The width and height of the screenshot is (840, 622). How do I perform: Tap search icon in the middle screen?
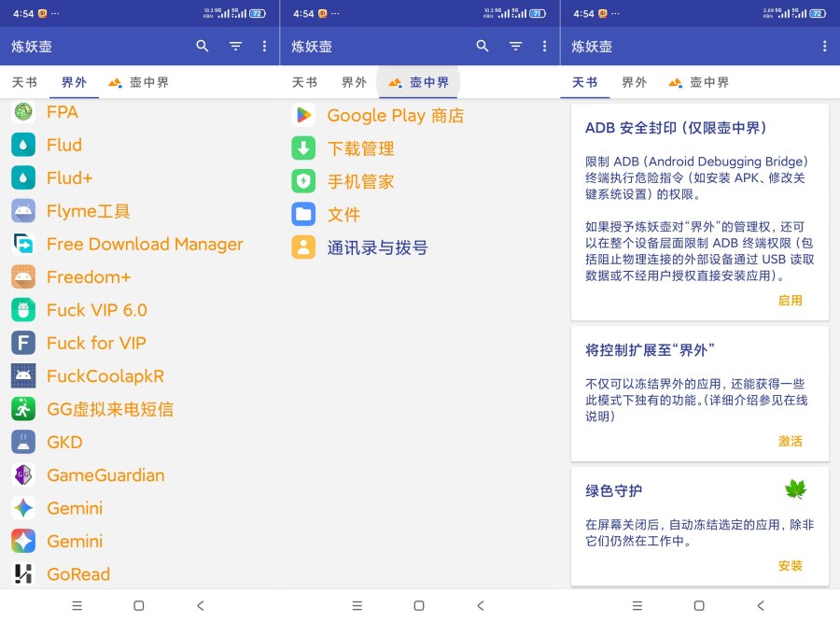tap(483, 46)
